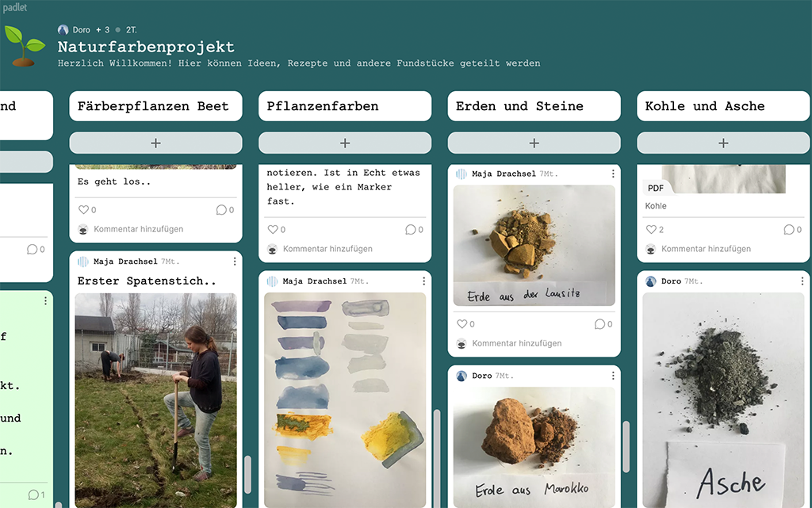Add a post to Färberpflanzen Beet column
The height and width of the screenshot is (508, 812).
[155, 143]
